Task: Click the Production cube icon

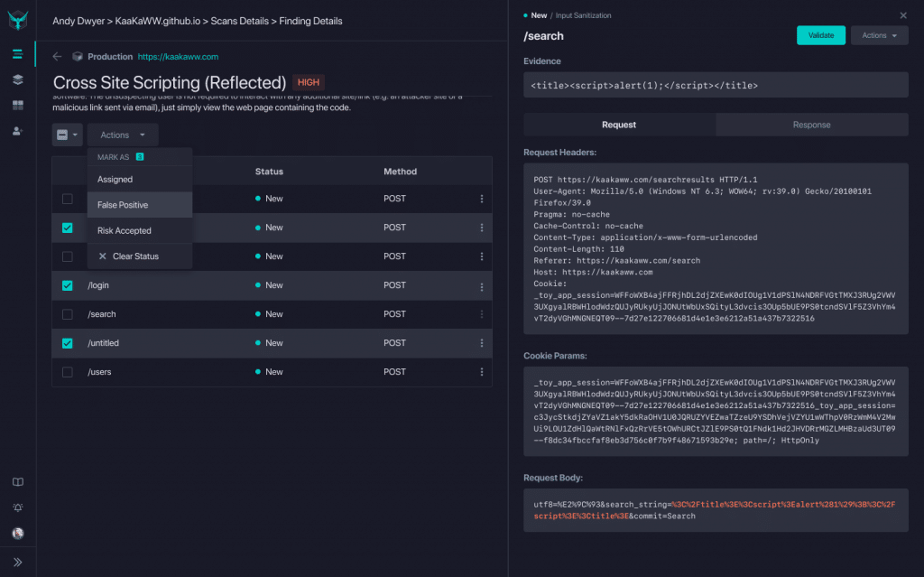Action: [x=78, y=57]
